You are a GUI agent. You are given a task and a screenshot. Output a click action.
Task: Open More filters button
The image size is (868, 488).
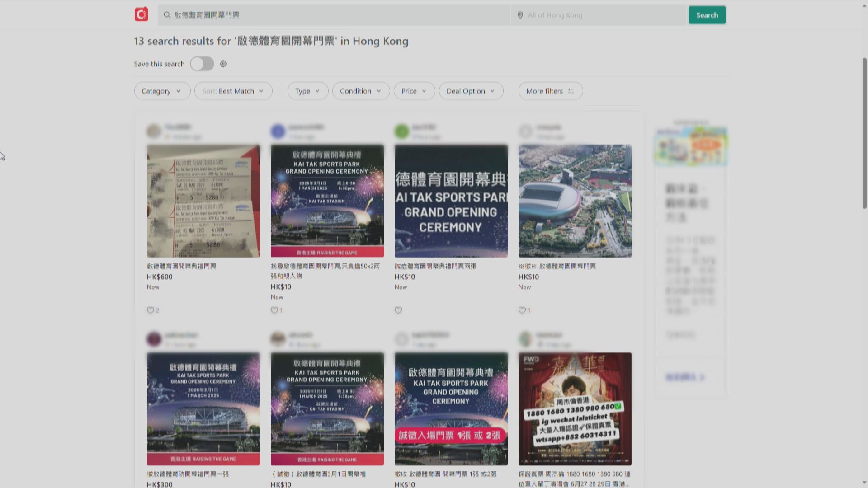point(550,91)
